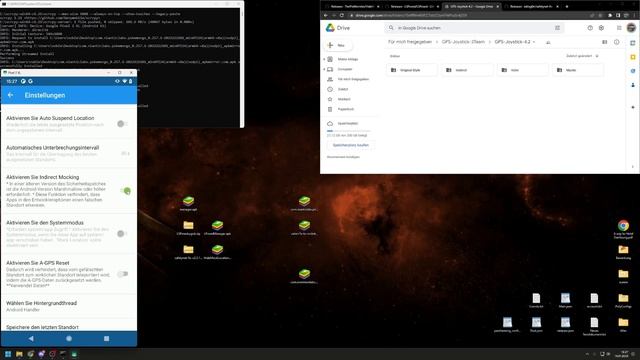Open Google Calendar side panel icon
This screenshot has width=640, height=360.
coord(633,43)
